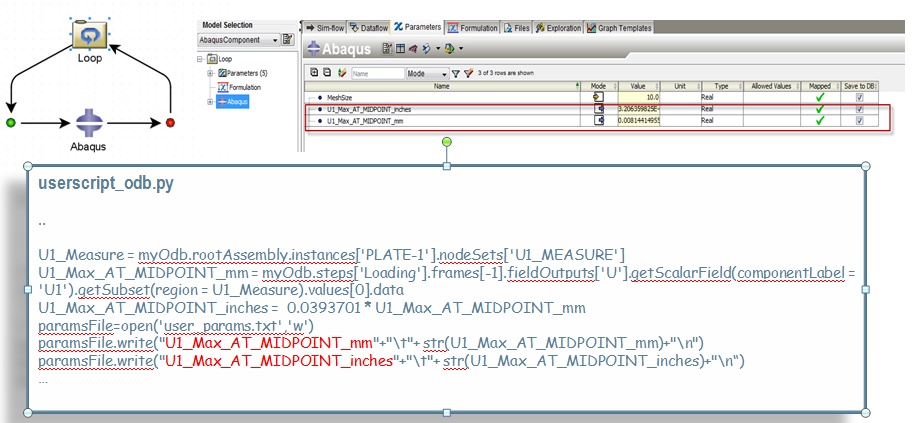
Task: Click the Real type cell for MeshSize
Action: click(x=721, y=97)
